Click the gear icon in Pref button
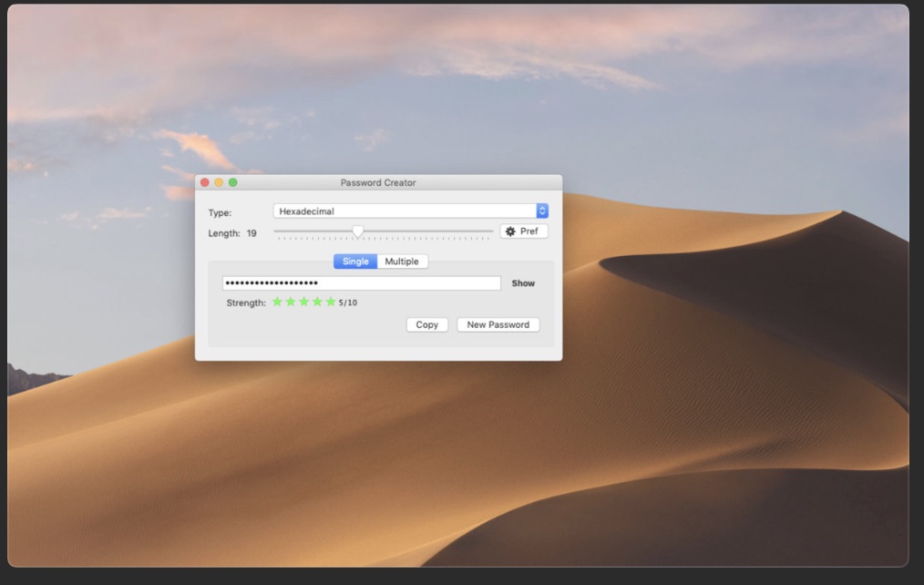Screen dimensions: 924x585 pyautogui.click(x=510, y=231)
